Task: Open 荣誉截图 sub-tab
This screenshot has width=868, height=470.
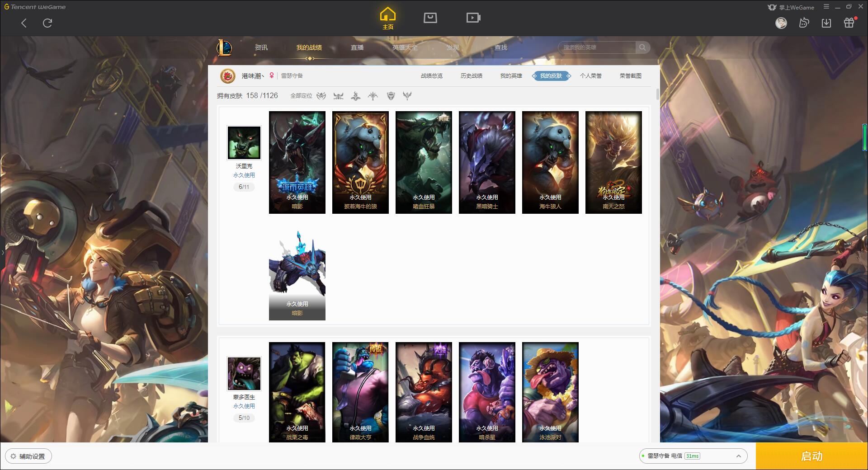Action: coord(631,76)
